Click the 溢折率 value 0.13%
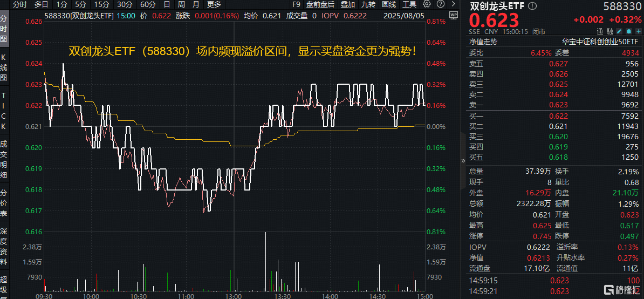The width and height of the screenshot is (644, 299). 628,247
